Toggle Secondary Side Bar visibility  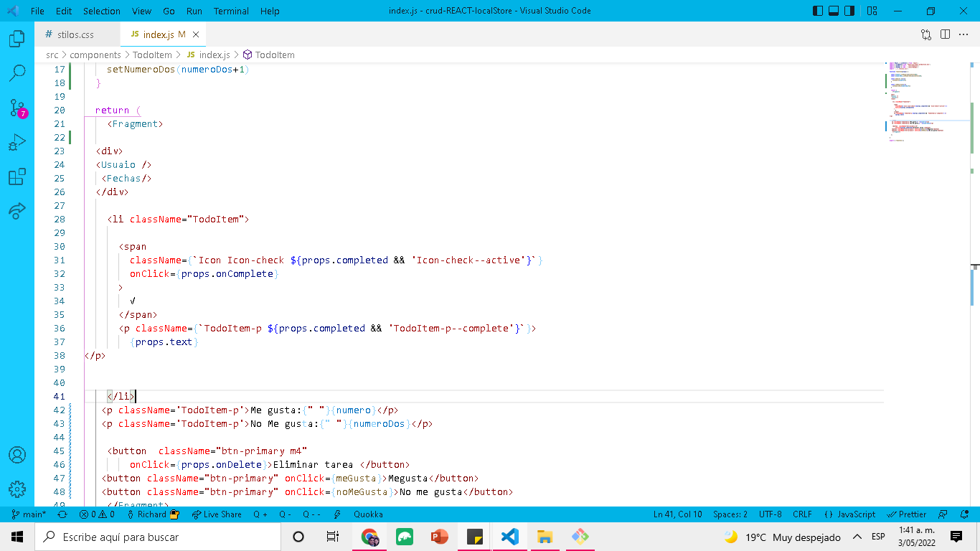click(x=849, y=11)
